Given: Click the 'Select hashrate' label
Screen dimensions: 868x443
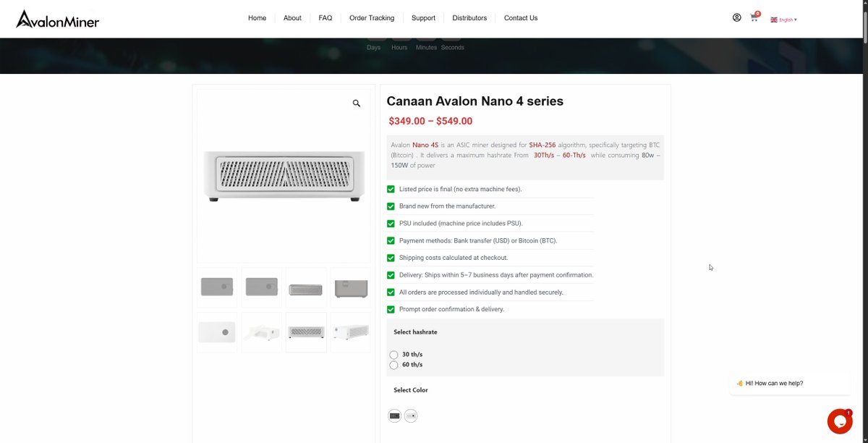Looking at the screenshot, I should [415, 332].
